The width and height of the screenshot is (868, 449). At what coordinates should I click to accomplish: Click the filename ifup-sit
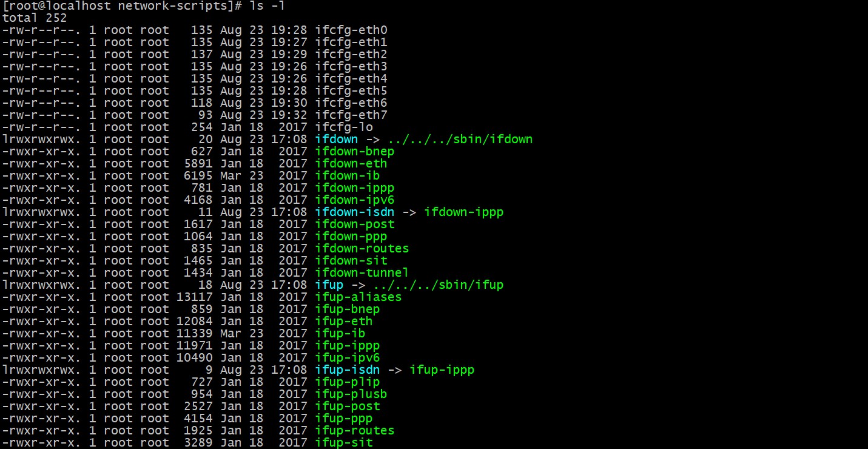344,443
